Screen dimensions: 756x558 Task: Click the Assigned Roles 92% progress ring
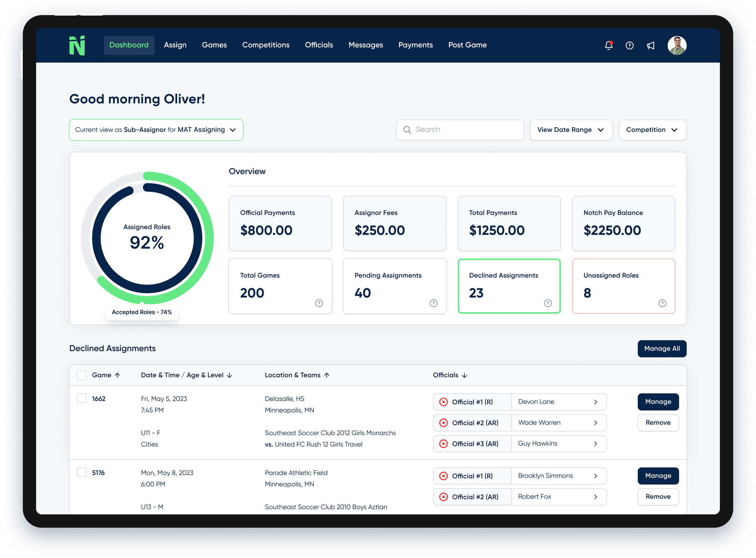click(147, 238)
